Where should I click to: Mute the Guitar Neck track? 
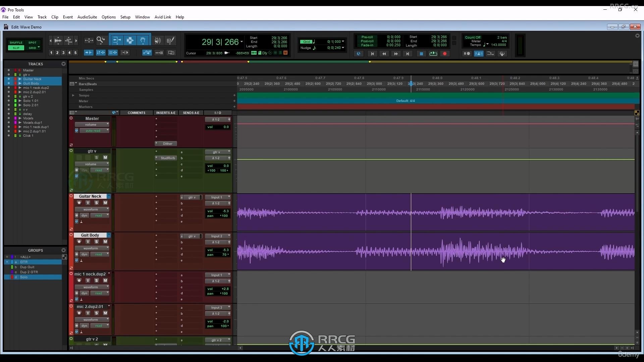pyautogui.click(x=105, y=203)
